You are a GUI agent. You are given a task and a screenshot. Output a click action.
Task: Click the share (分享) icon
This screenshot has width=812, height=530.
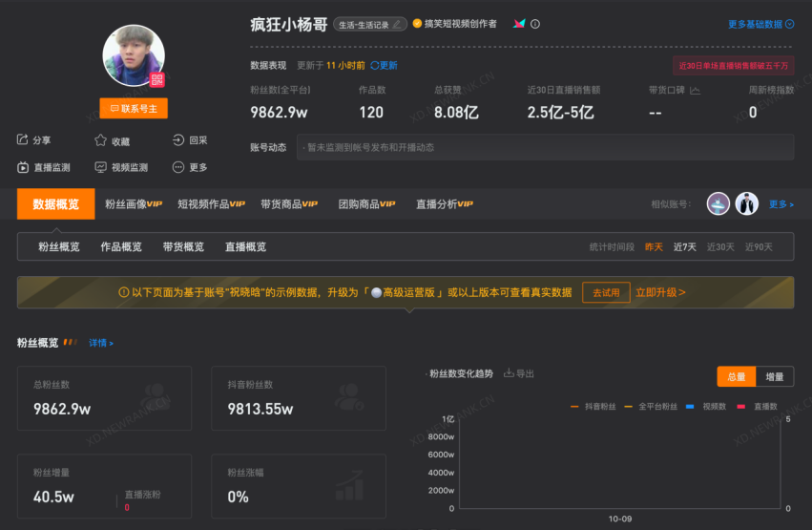click(23, 140)
